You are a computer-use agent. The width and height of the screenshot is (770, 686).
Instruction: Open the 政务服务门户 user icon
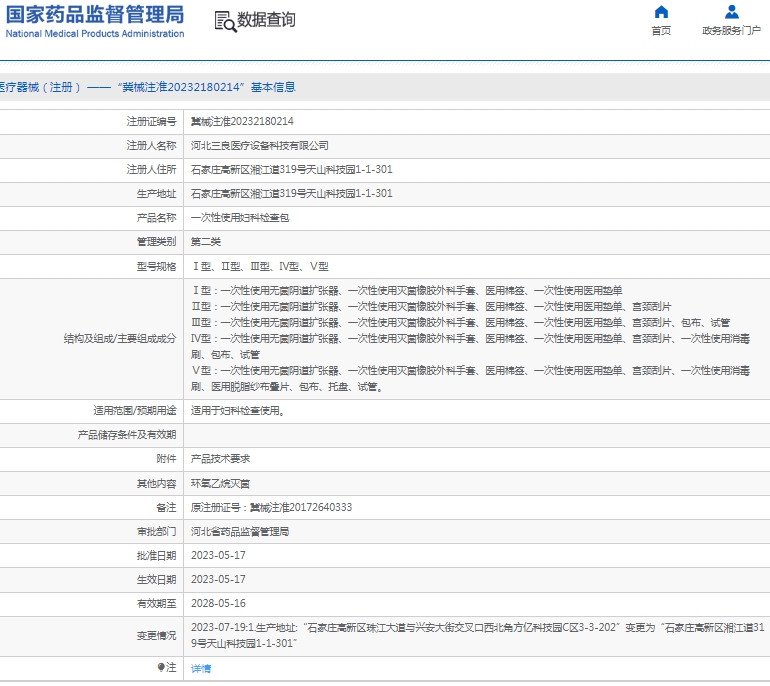tap(731, 12)
